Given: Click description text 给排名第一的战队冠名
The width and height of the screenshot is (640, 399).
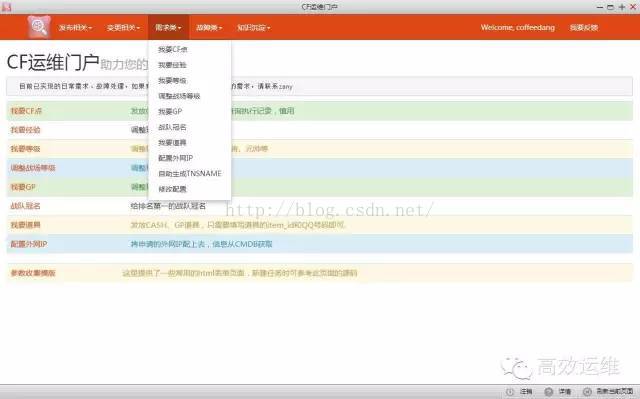Looking at the screenshot, I should pos(168,206).
